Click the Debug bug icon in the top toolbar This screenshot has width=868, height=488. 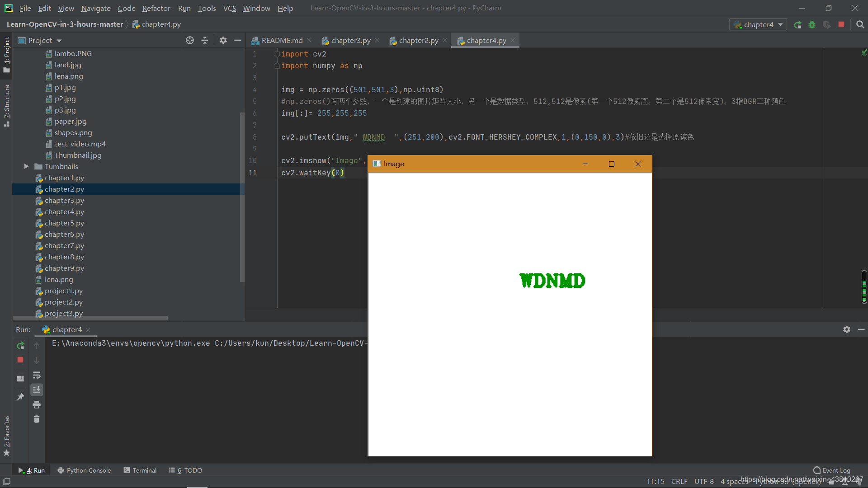click(812, 25)
